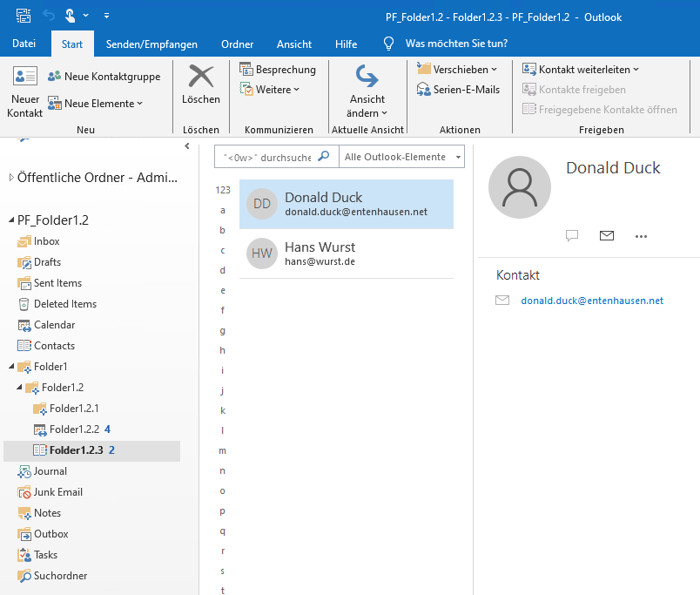Select the Donald Duck contact entry
Screen dimensions: 700x595
(347, 204)
